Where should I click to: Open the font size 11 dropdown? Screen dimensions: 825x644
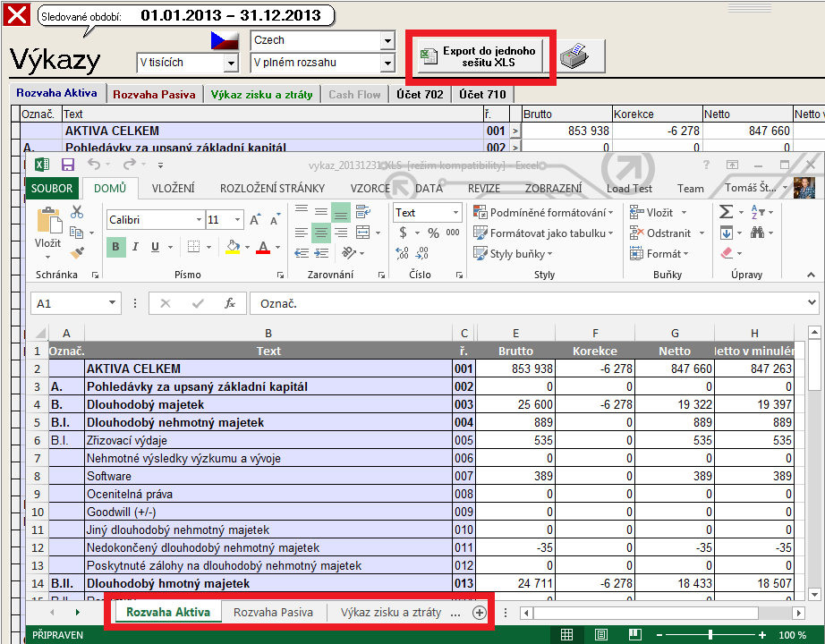click(x=238, y=220)
